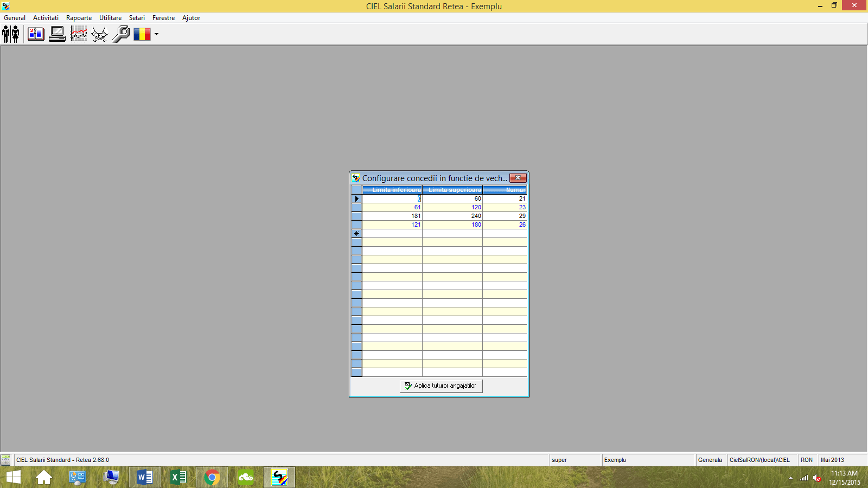Select cell with upper limit 120
Screen dimensions: 868x488
click(x=452, y=207)
